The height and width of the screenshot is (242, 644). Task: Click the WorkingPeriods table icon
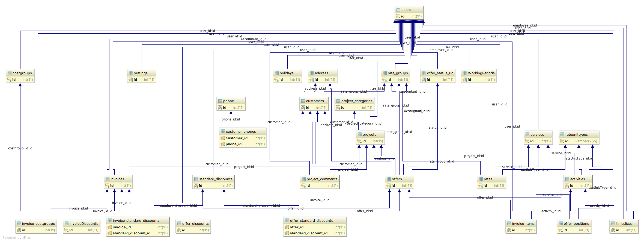coord(465,73)
